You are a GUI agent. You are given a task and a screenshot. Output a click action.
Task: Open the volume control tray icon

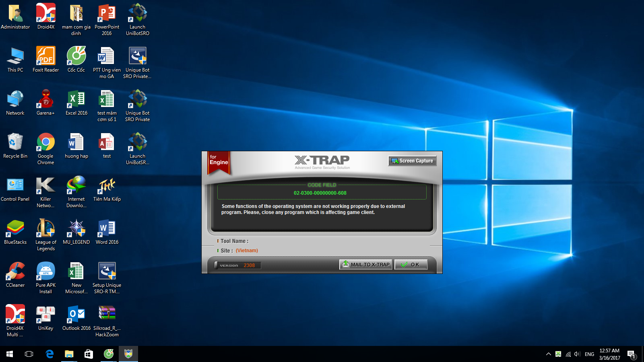[x=578, y=354]
